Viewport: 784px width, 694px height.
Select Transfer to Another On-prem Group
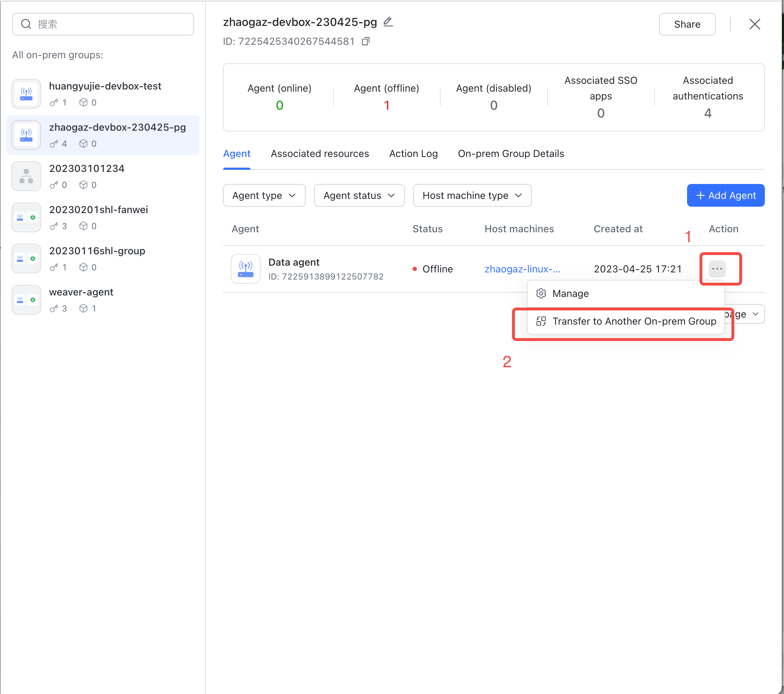click(x=626, y=321)
